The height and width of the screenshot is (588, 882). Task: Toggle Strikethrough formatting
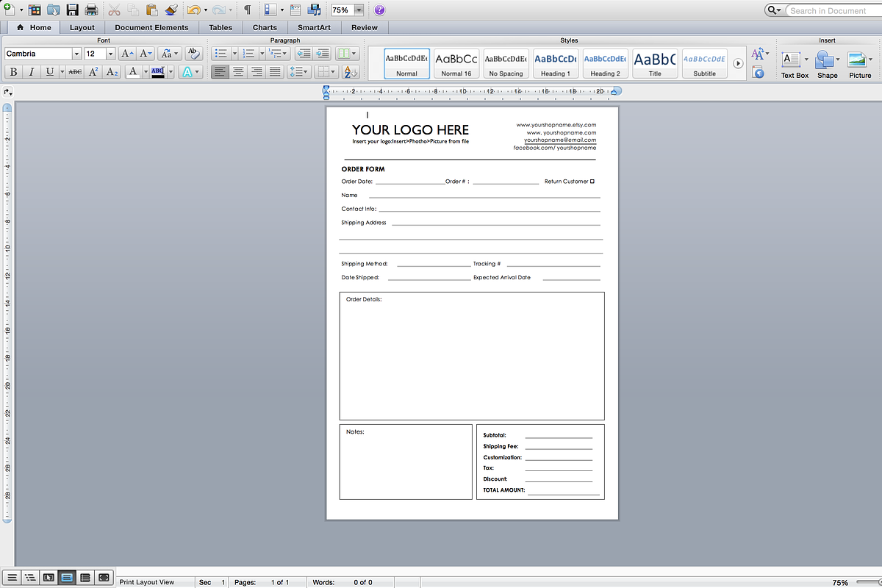point(75,72)
